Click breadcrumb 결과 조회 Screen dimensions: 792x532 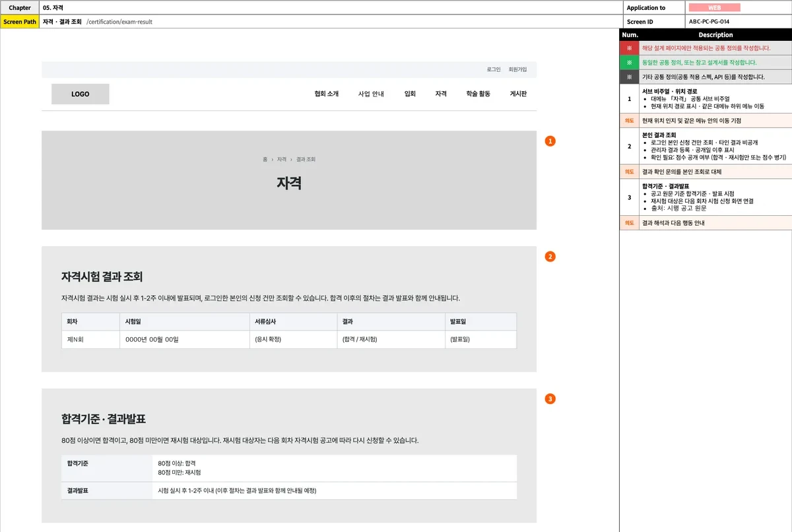point(306,160)
